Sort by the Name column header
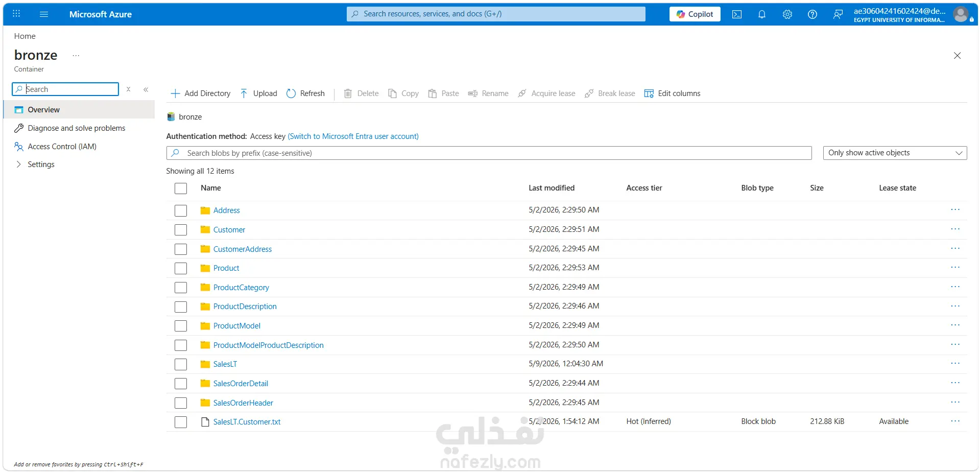The image size is (980, 472). (211, 188)
